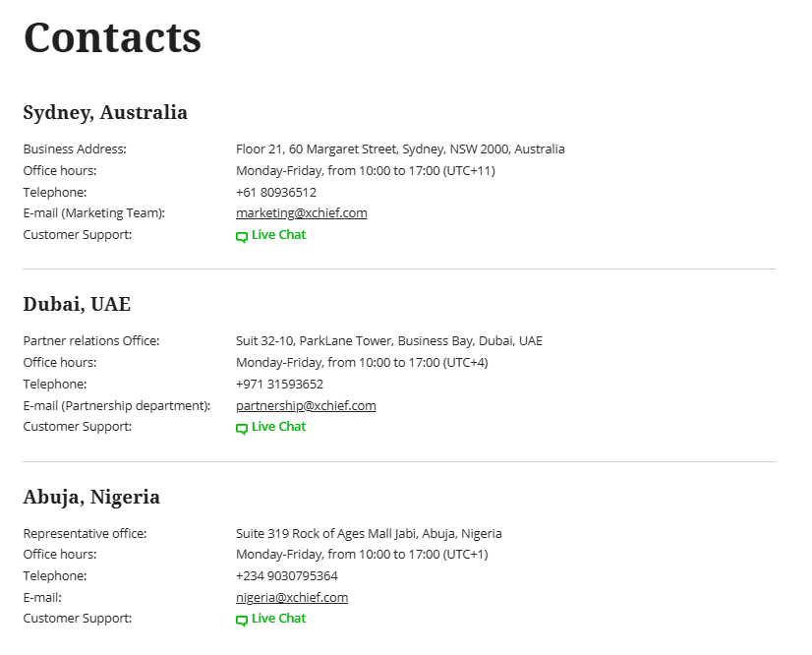This screenshot has height=655, width=812.
Task: Email marketing@xchief.com
Action: click(x=301, y=213)
